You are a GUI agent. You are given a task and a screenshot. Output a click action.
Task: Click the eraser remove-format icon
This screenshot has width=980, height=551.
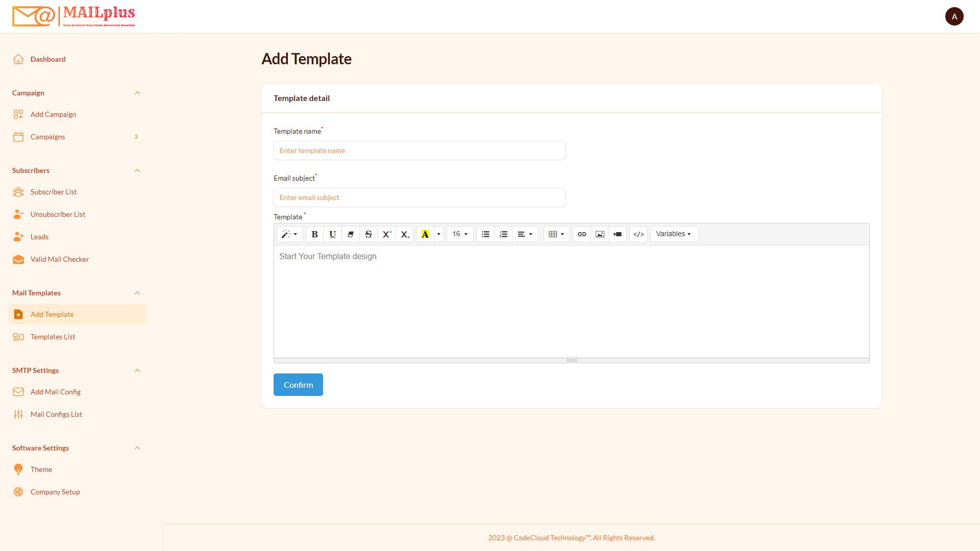click(x=350, y=234)
